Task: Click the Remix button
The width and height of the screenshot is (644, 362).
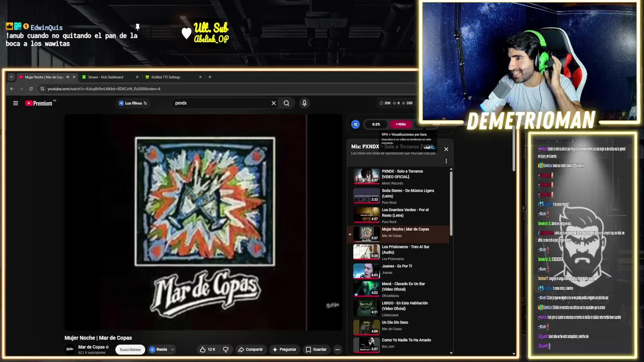Action: tap(158, 349)
